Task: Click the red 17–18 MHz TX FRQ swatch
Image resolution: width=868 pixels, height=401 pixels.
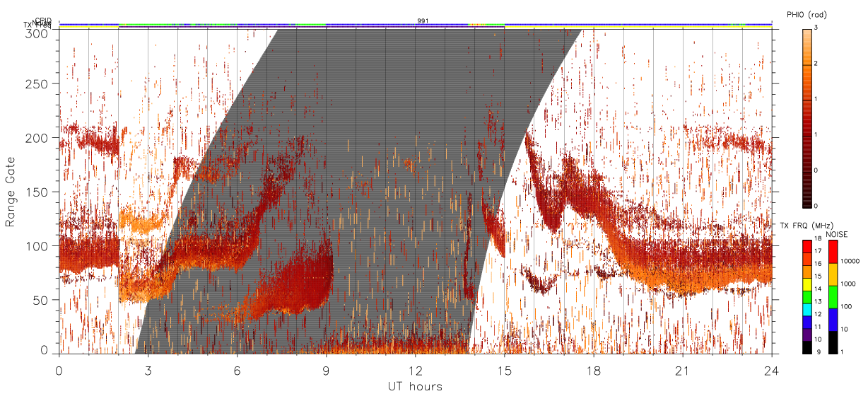Action: click(807, 247)
